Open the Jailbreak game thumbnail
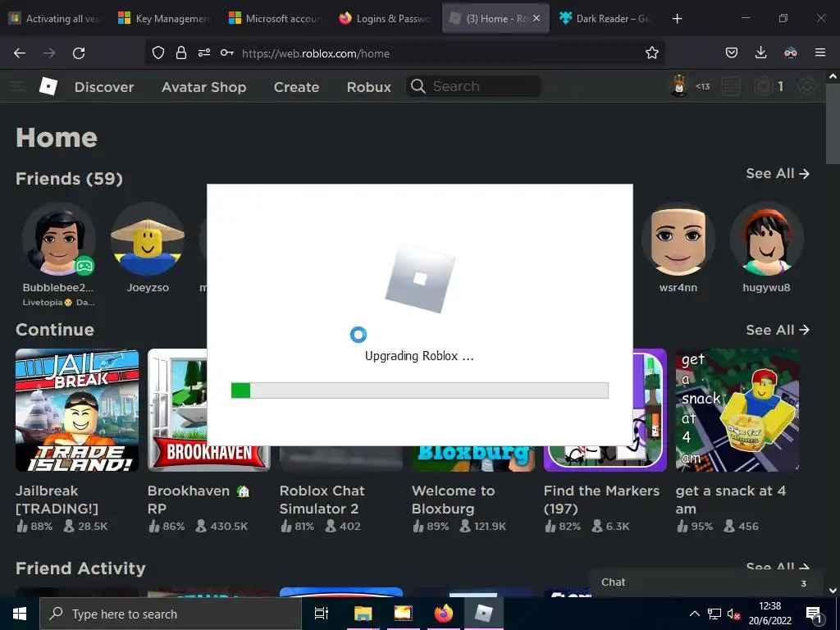Viewport: 840px width, 630px height. click(77, 410)
